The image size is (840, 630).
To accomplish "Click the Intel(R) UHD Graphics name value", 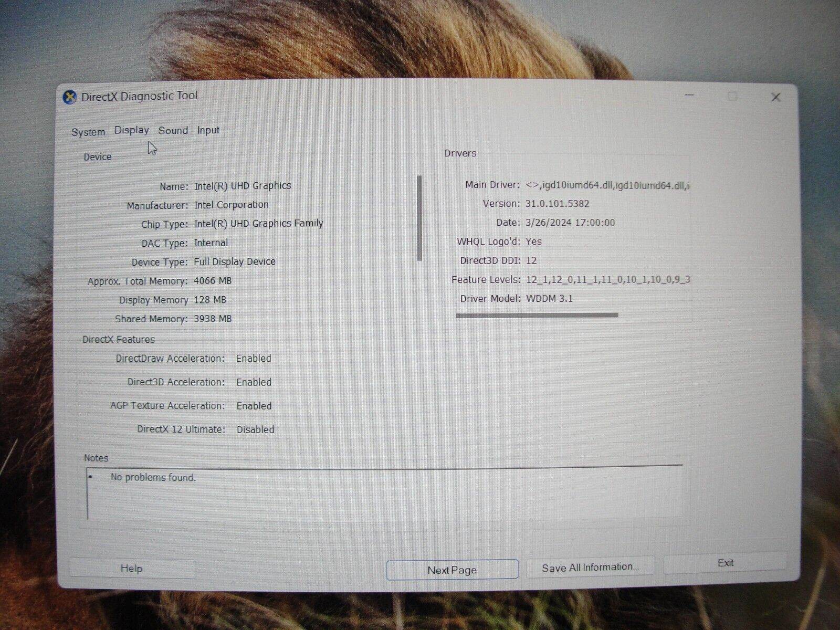I will (243, 186).
